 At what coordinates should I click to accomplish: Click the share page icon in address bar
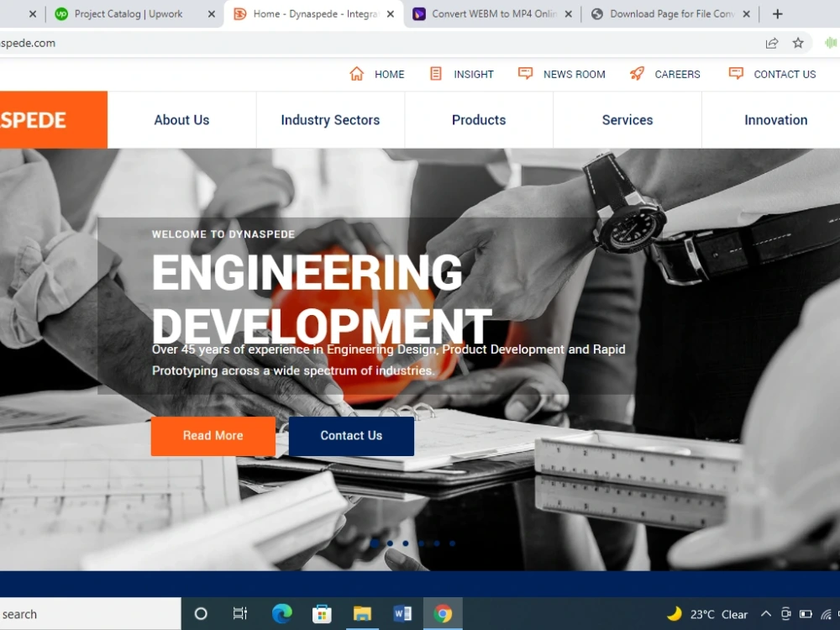pos(772,43)
